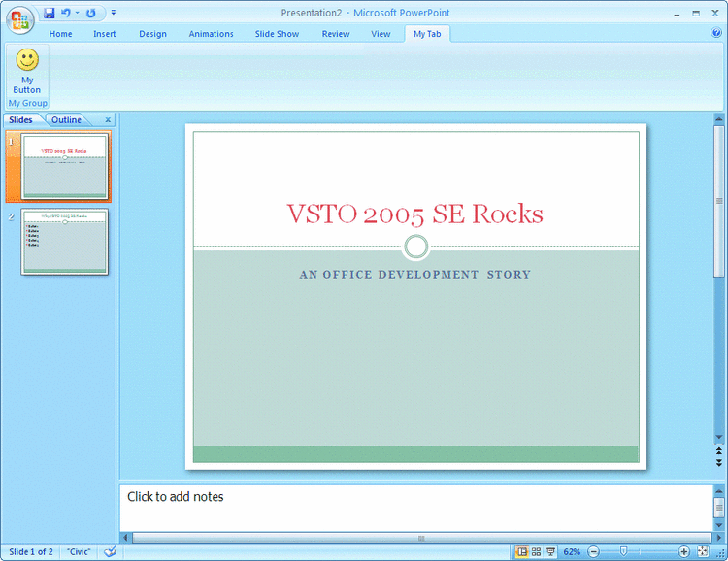Switch to the Animations tab

[x=212, y=34]
